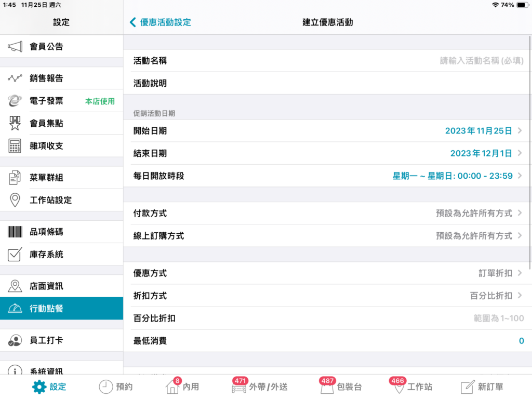The width and height of the screenshot is (532, 399).
Task: Switch to the 外帶/外送 tab
Action: 260,387
